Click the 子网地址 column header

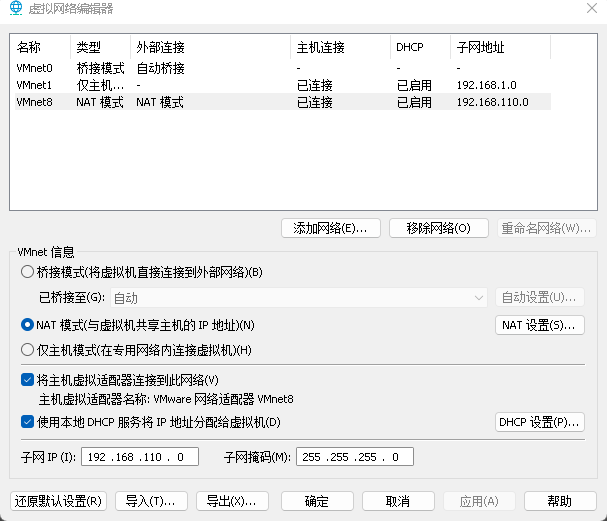501,47
